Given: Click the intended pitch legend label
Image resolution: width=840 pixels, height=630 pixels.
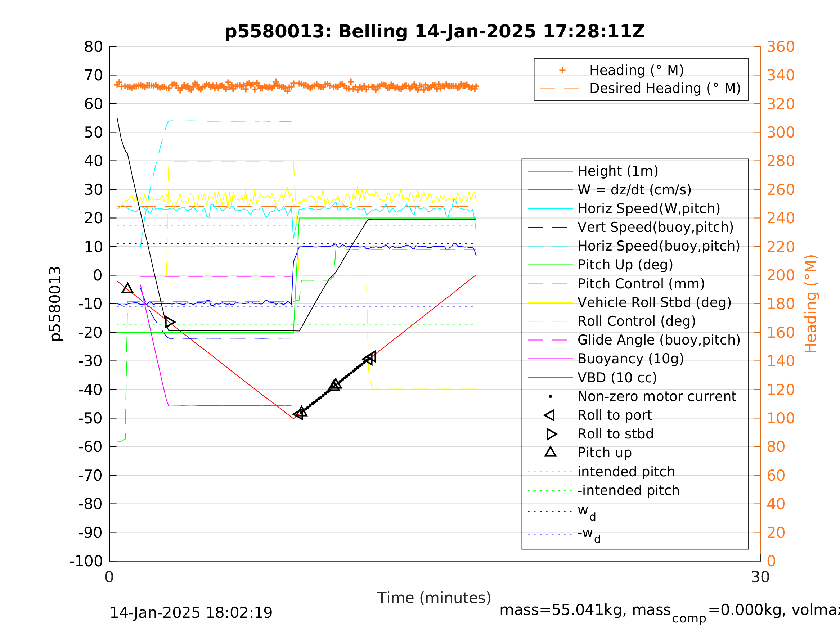Looking at the screenshot, I should click(x=626, y=472).
